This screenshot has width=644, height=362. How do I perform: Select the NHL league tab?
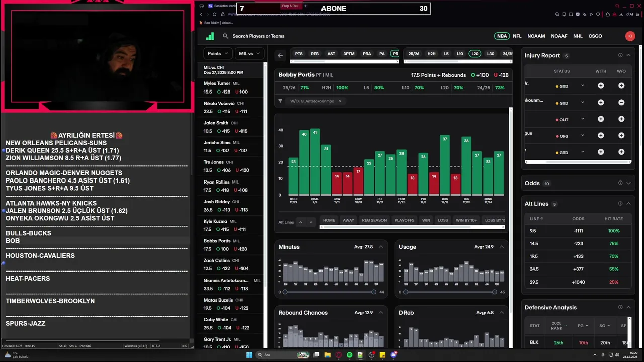point(578,36)
